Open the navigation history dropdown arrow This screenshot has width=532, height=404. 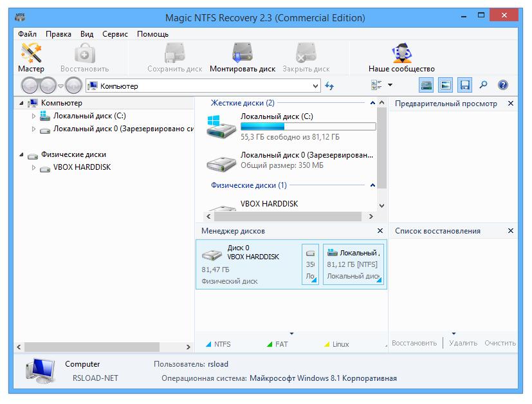[60, 86]
